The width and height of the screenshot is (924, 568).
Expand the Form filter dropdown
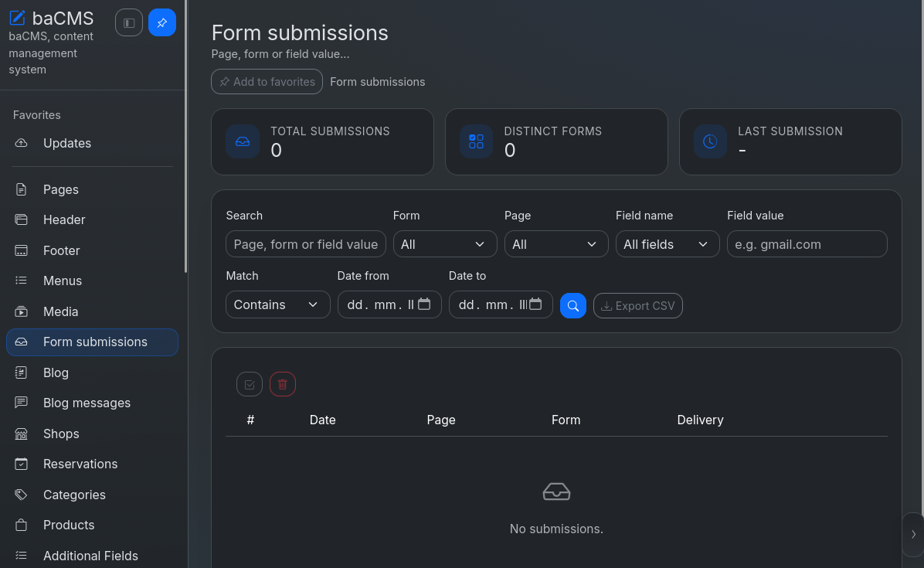click(445, 244)
